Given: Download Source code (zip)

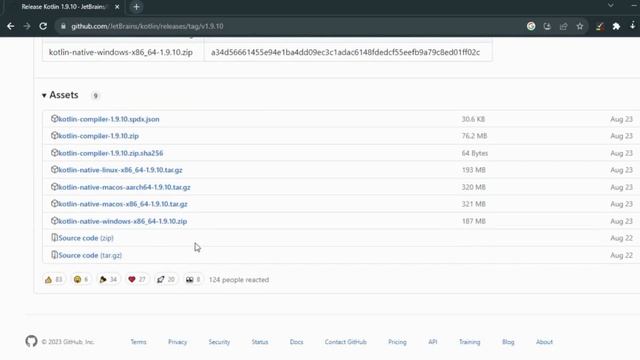Looking at the screenshot, I should point(86,238).
